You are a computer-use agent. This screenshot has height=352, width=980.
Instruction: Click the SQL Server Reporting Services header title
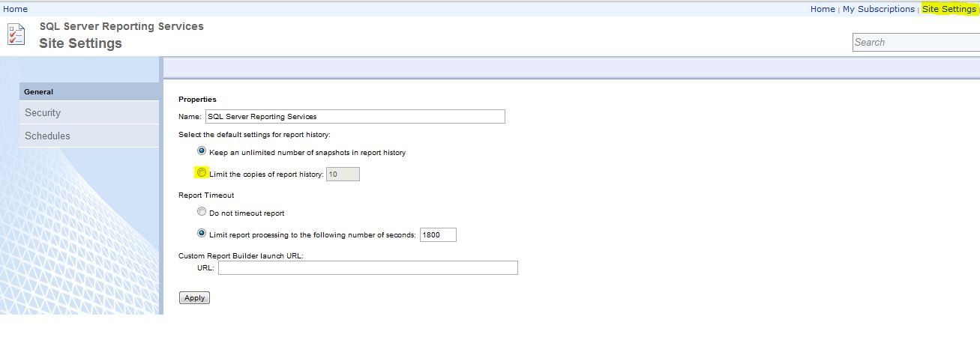121,26
